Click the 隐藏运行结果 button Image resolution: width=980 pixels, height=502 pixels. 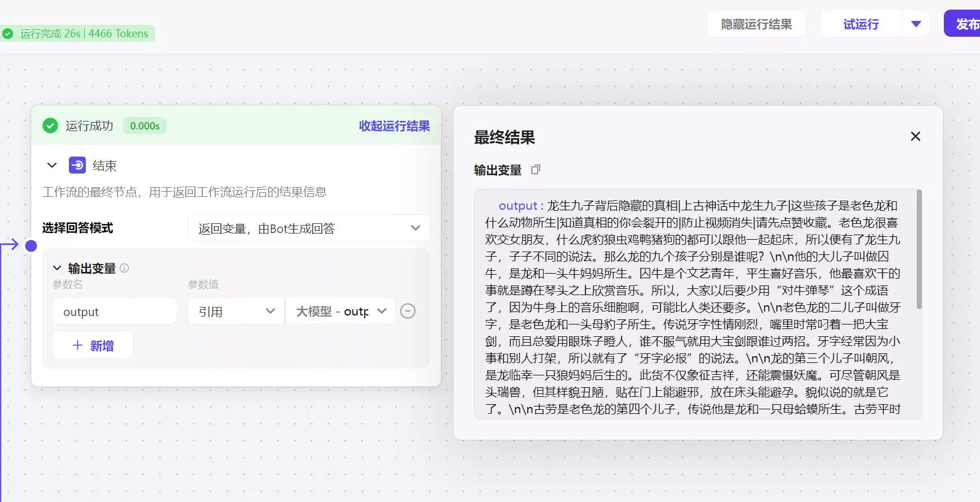point(756,24)
